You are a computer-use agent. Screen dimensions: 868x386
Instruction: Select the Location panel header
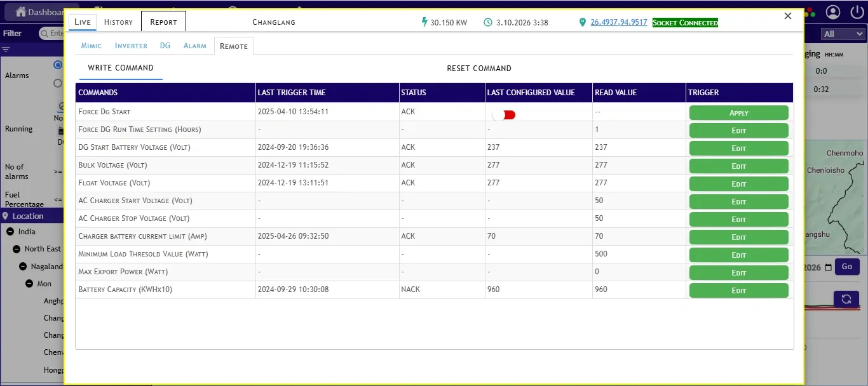point(32,216)
